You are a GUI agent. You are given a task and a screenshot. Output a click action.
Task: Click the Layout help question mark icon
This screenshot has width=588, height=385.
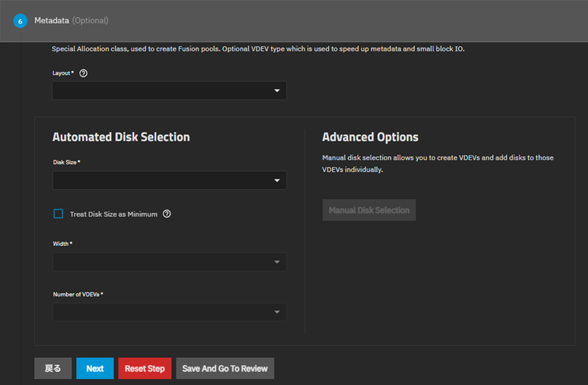[83, 73]
